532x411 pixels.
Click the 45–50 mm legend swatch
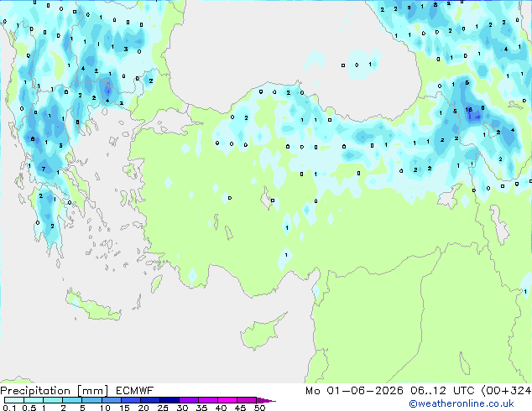click(x=247, y=400)
